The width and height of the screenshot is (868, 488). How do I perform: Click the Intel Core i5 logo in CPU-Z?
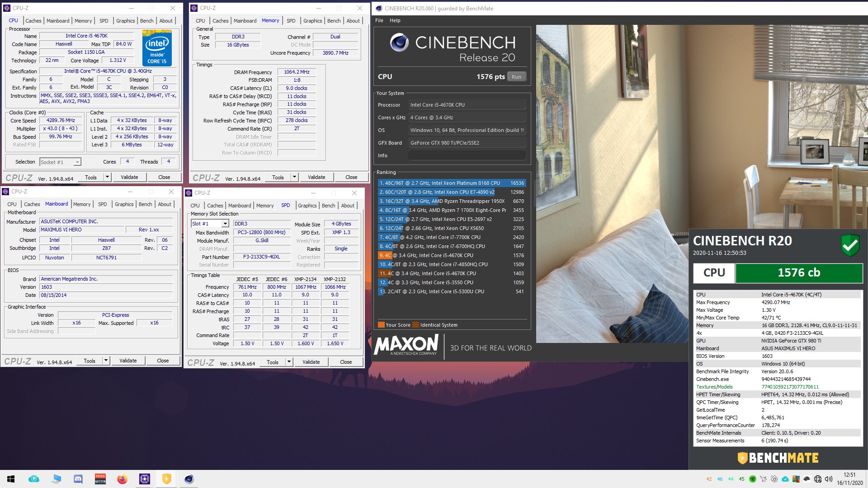coord(157,48)
